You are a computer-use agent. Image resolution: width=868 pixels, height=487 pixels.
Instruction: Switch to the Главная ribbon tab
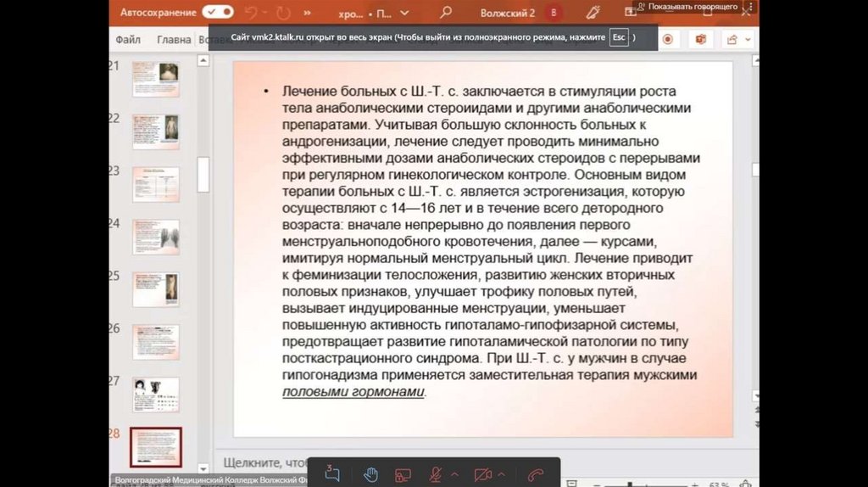coord(174,40)
